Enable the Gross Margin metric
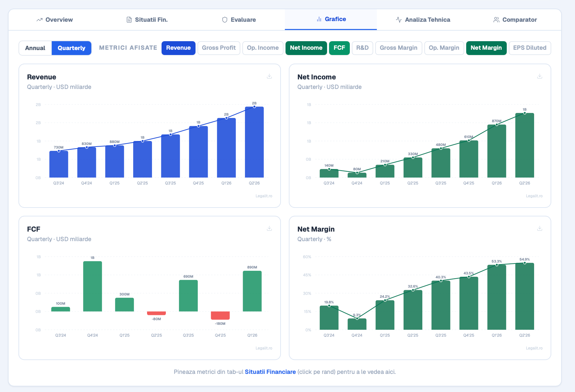Screen dimensions: 575x392 pos(399,48)
